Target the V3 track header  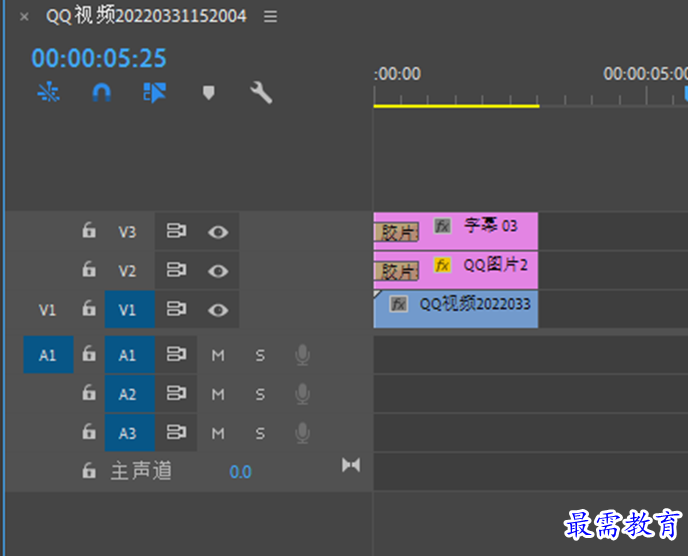[128, 232]
